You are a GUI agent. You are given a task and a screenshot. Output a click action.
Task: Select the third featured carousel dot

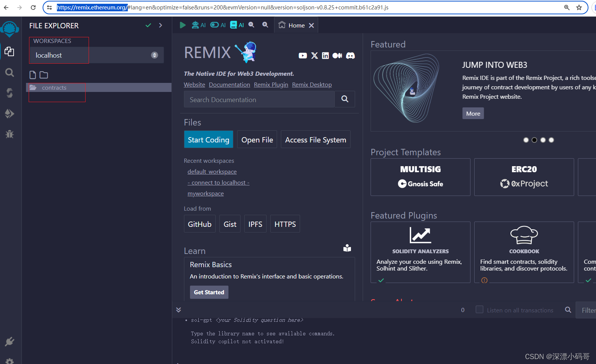pyautogui.click(x=543, y=140)
